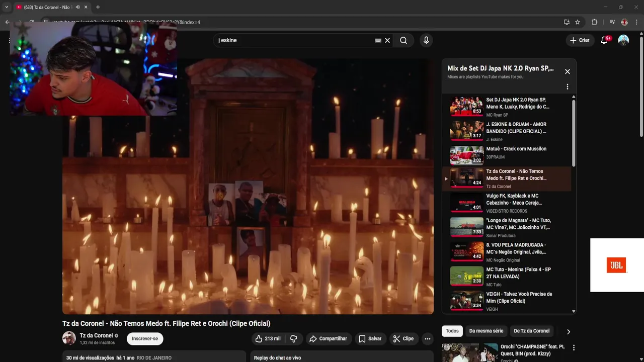
Task: Click the YouTube search input field
Action: click(294, 40)
